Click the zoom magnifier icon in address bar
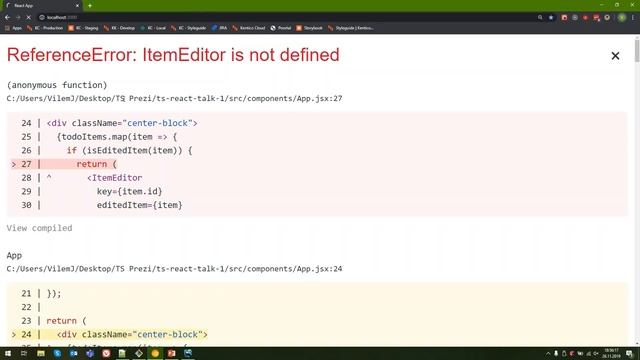This screenshot has height=360, width=640. [540, 18]
